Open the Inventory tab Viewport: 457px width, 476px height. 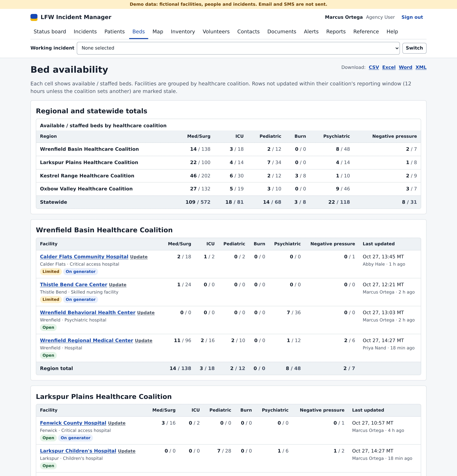[183, 32]
